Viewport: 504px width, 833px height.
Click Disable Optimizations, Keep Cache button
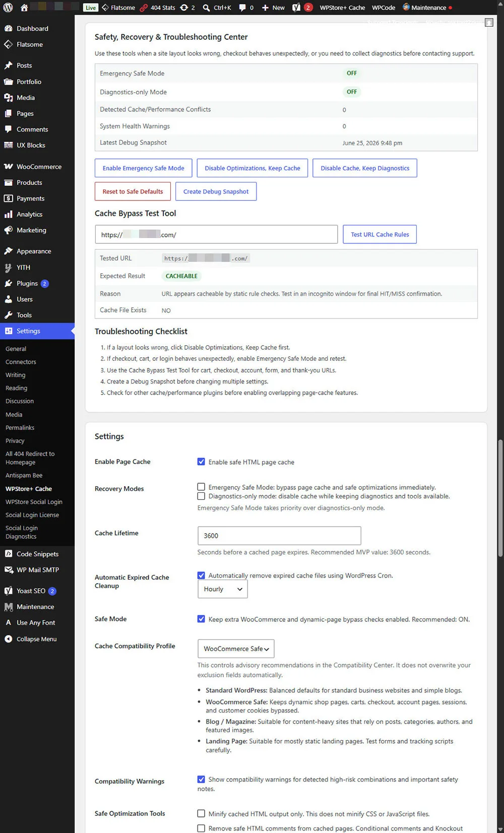pos(253,168)
